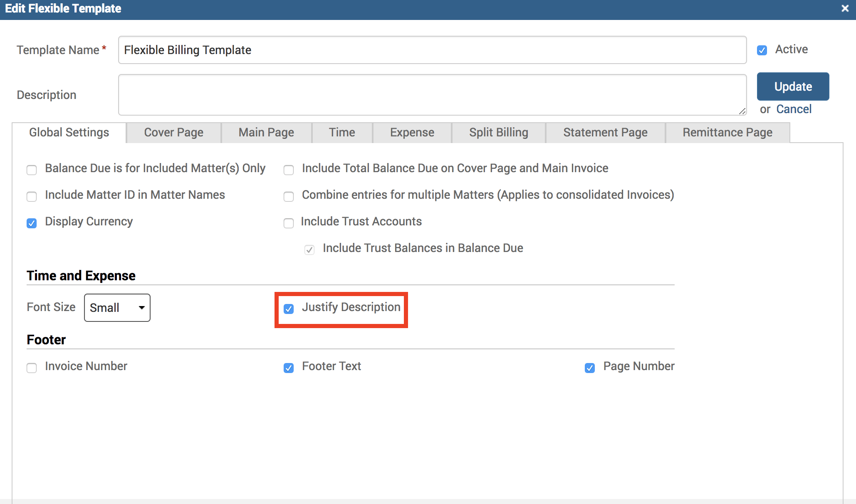Uncheck the Page Number checkbox
Screen dimensions: 856x504
[x=590, y=368]
